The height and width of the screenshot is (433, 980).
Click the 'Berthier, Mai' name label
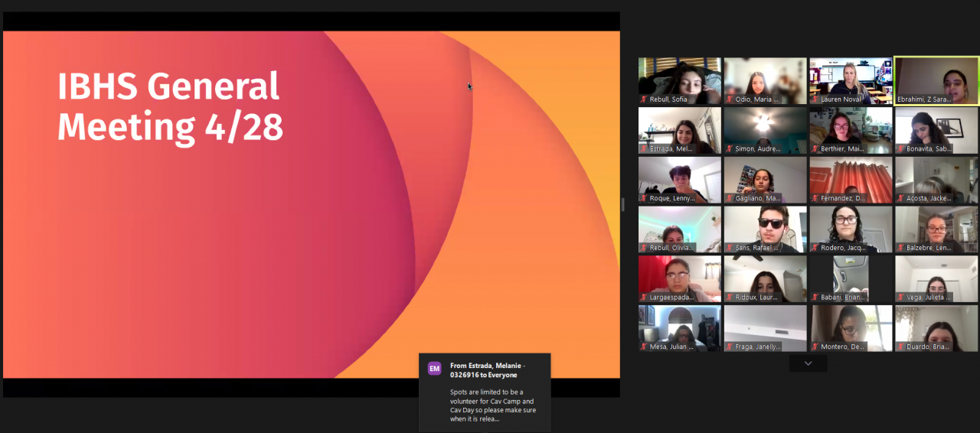click(844, 149)
